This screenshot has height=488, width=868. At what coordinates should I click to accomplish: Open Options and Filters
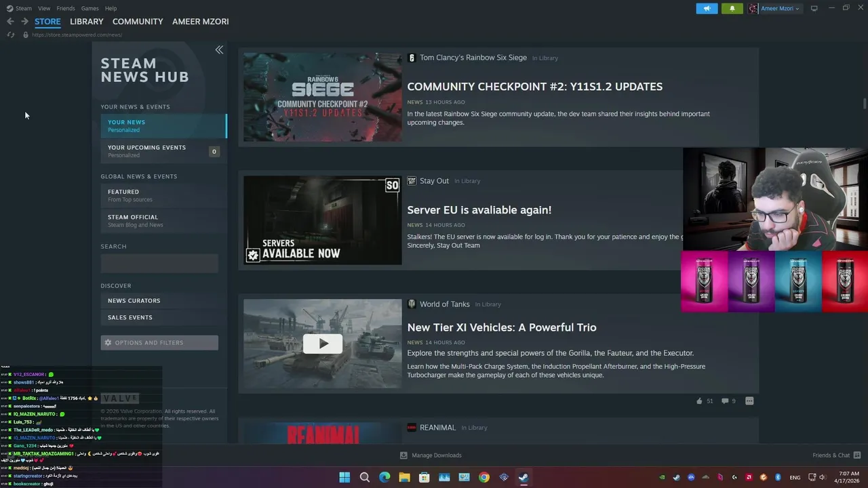[159, 342]
